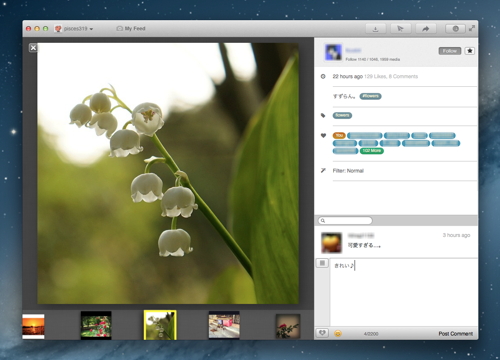Viewport: 500px width, 360px height.
Task: Select the dark vintage flower thumbnail
Action: pos(288,326)
